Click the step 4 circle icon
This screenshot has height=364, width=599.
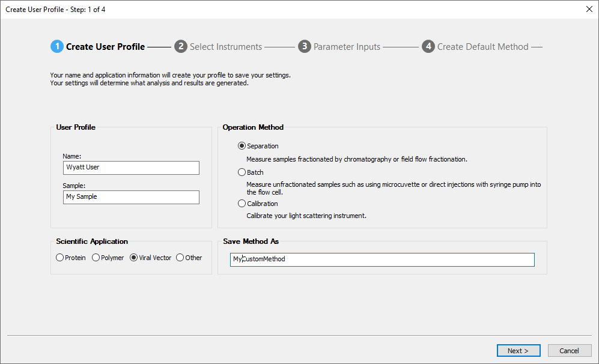pyautogui.click(x=428, y=47)
